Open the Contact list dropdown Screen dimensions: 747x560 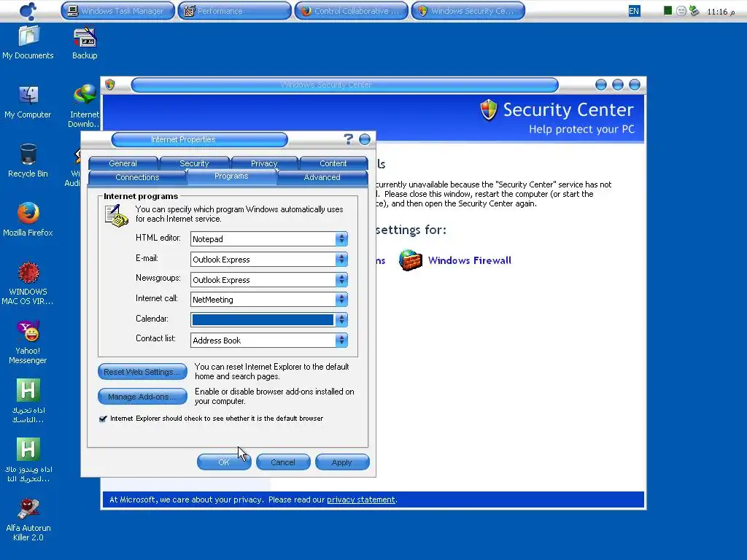pyautogui.click(x=341, y=340)
